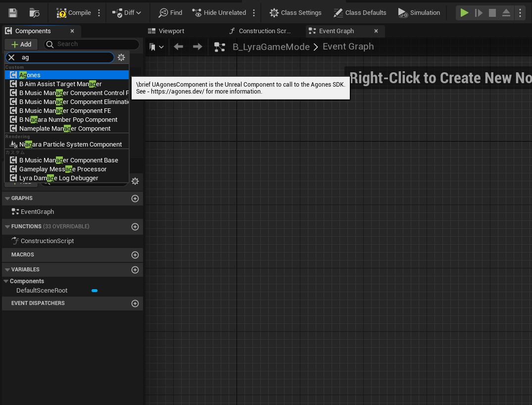Add a new function with plus icon
532x405 pixels.
pos(135,227)
